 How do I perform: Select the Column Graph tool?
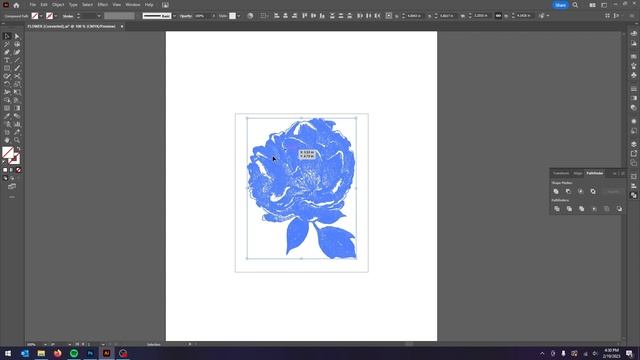coord(17,124)
